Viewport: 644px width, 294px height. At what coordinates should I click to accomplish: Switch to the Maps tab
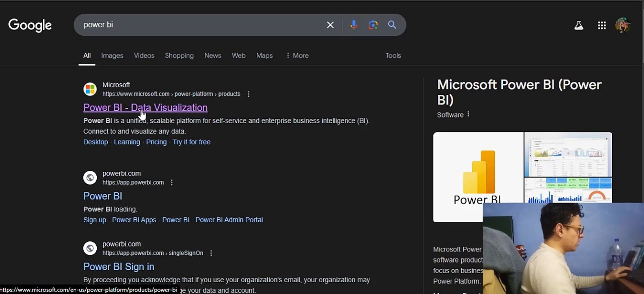264,56
